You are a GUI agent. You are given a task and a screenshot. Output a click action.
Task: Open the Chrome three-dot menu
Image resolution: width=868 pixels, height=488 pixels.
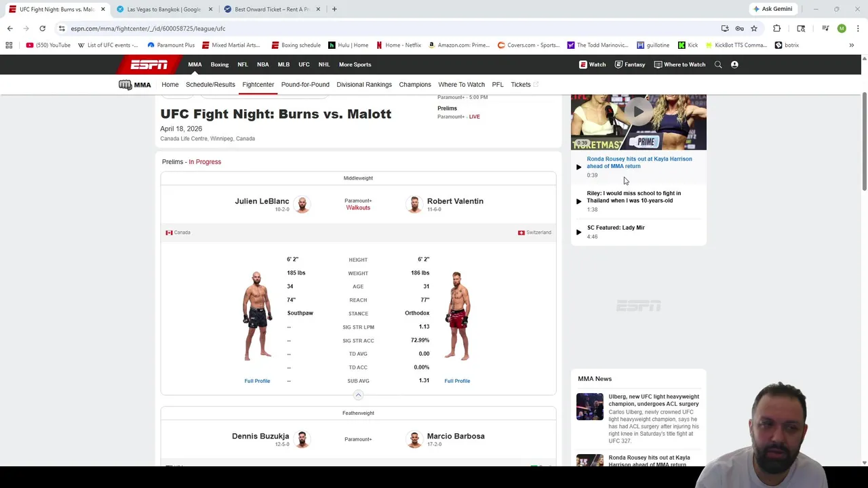pyautogui.click(x=859, y=28)
